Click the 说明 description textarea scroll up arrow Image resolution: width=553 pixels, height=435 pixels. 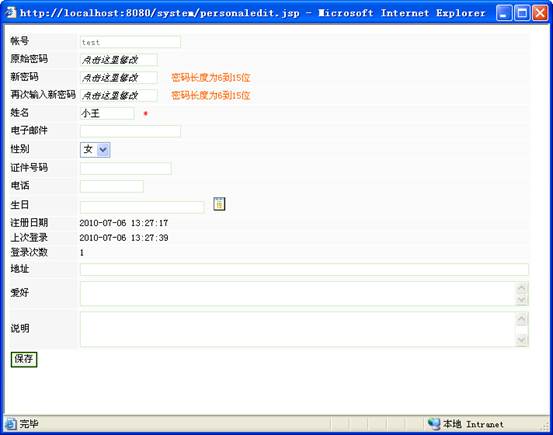click(522, 320)
